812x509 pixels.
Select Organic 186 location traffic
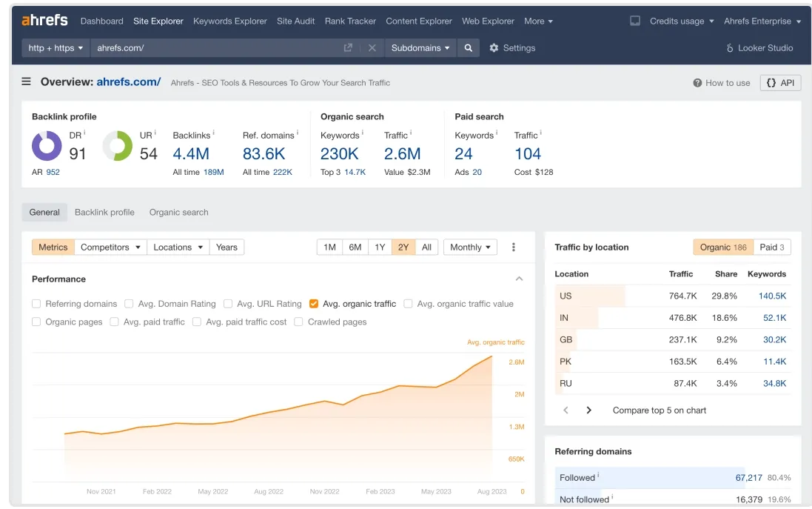click(723, 247)
